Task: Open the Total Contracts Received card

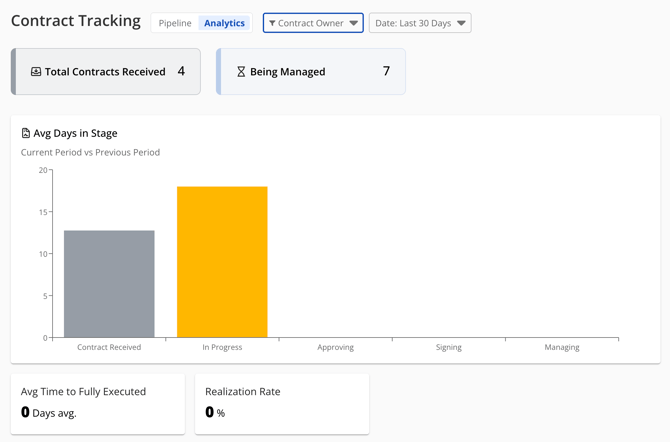Action: [x=107, y=72]
